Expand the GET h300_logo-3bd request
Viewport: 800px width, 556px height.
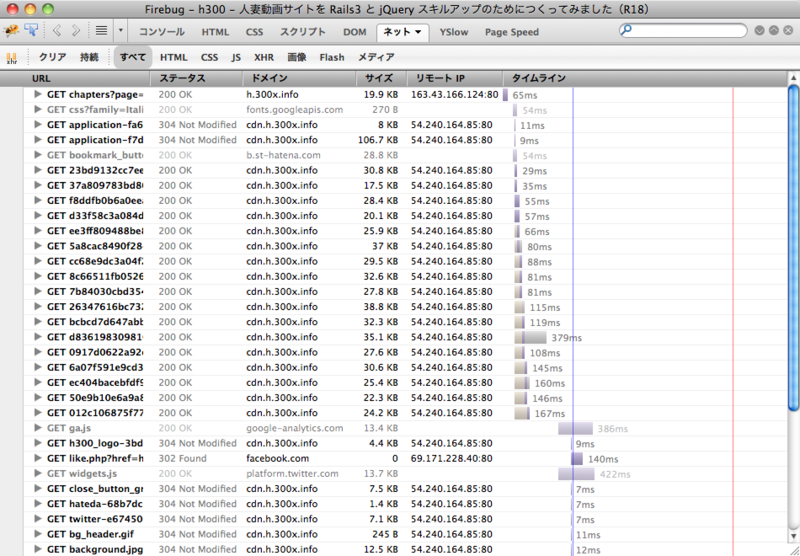[38, 443]
